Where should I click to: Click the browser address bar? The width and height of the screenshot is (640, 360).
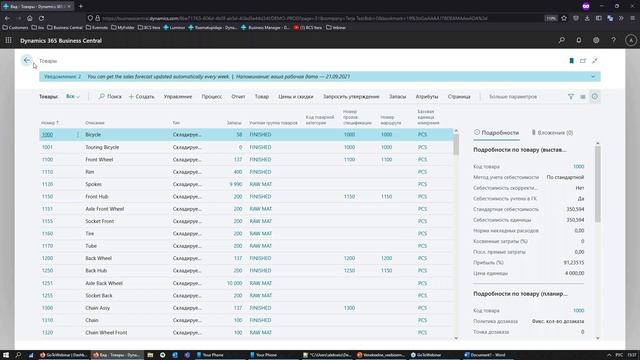[294, 18]
